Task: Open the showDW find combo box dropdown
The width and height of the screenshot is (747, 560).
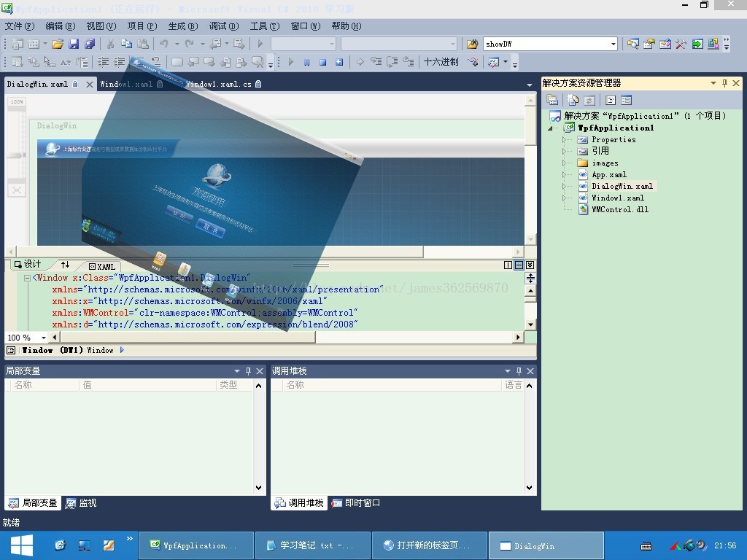Action: tap(613, 44)
